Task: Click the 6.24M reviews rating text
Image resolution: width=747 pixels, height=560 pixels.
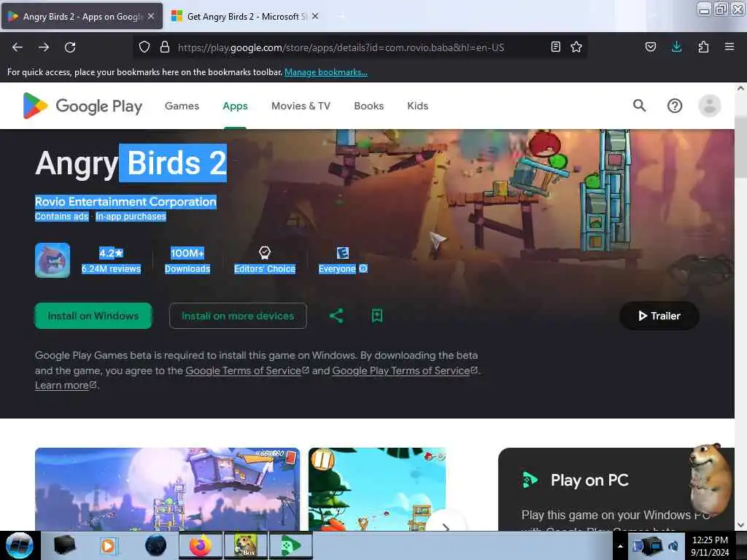Action: (x=111, y=268)
